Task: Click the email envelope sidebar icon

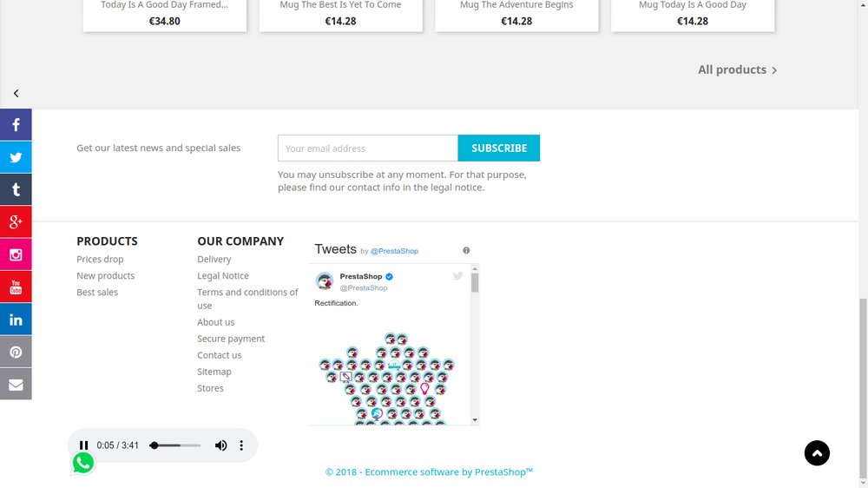Action: coord(16,384)
